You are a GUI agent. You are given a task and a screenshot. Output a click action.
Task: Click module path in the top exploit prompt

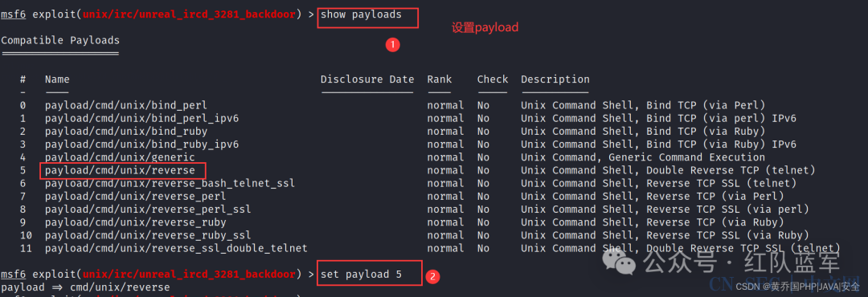(189, 15)
